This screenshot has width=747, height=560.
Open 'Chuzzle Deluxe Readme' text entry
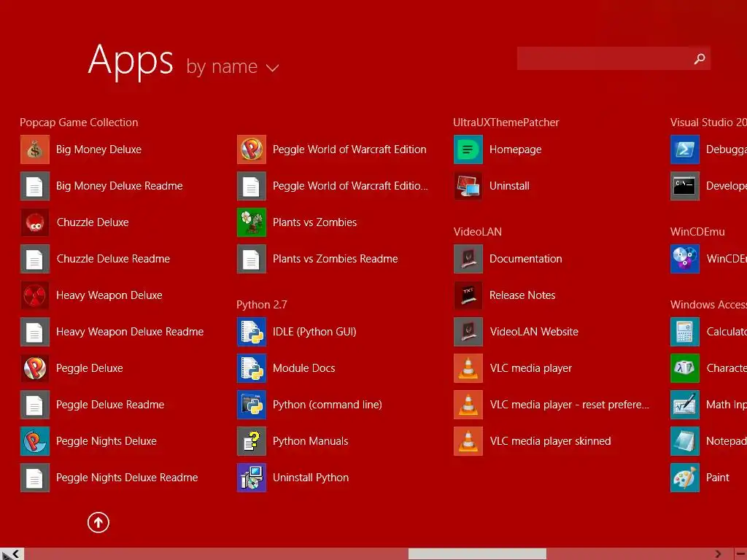[x=113, y=259]
